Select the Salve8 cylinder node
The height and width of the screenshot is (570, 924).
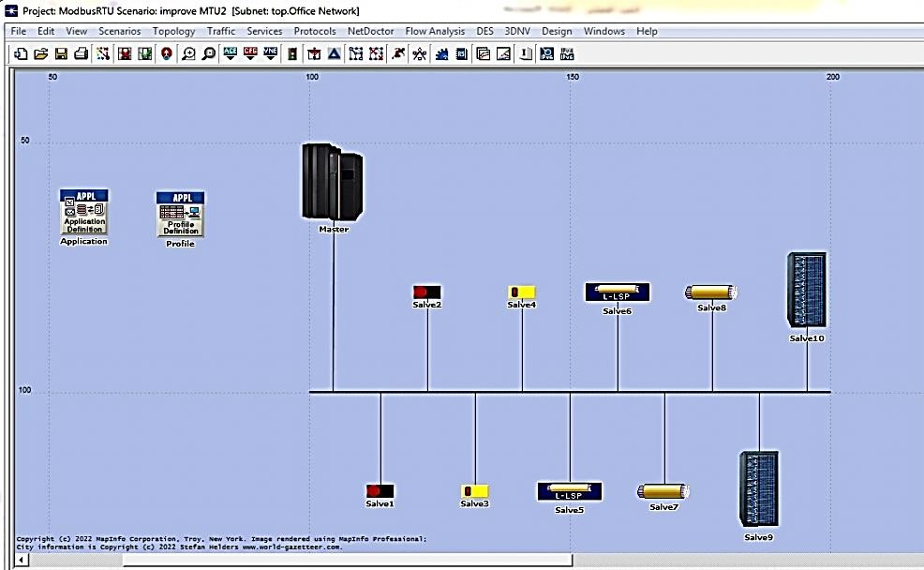711,292
